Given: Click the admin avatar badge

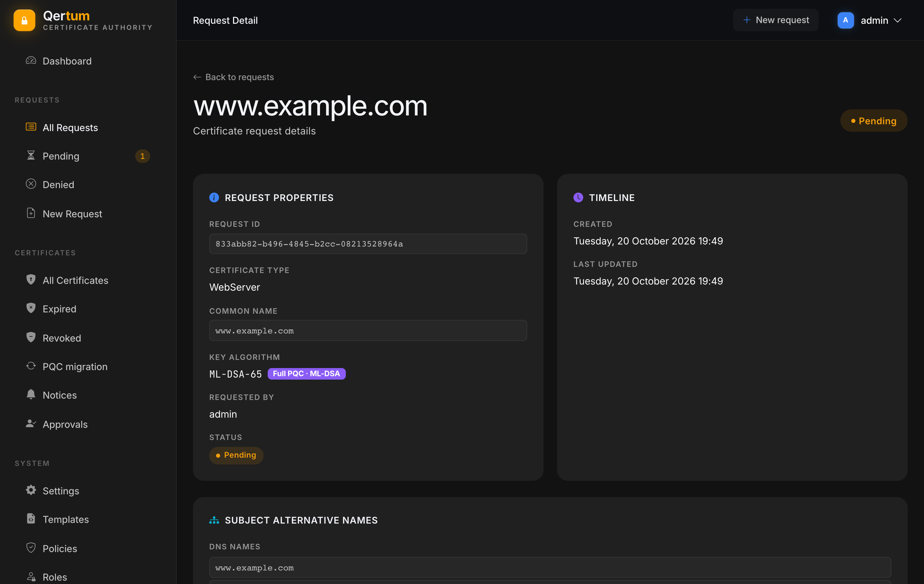Looking at the screenshot, I should pyautogui.click(x=845, y=20).
